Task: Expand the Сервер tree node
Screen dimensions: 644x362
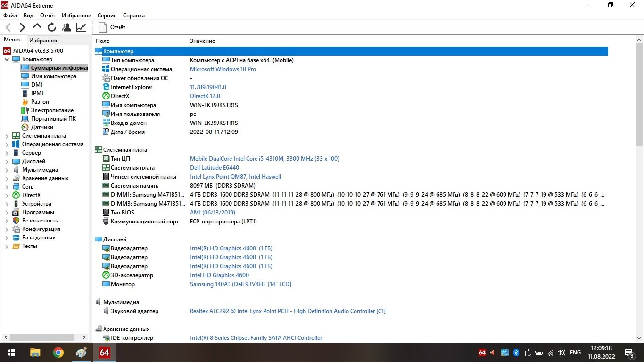Action: point(7,153)
